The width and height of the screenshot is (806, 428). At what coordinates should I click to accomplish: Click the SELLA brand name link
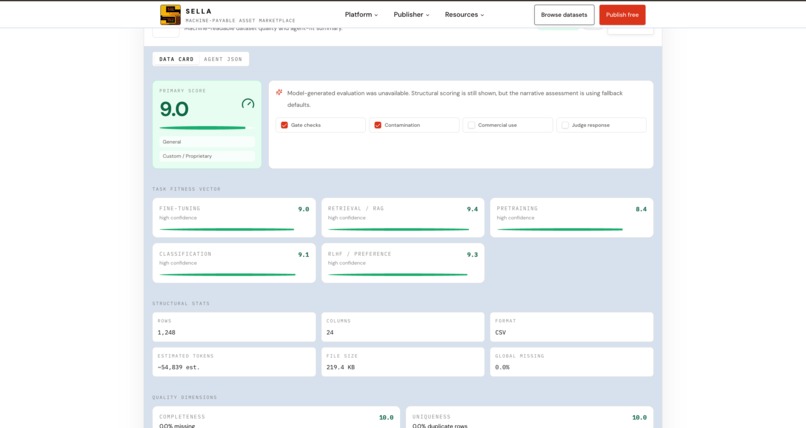tap(198, 11)
